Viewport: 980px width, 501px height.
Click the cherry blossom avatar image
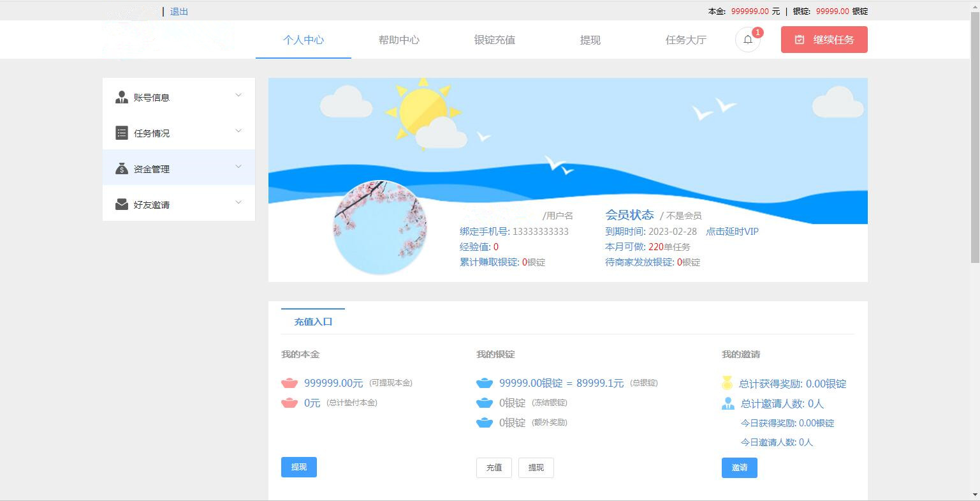pos(380,227)
